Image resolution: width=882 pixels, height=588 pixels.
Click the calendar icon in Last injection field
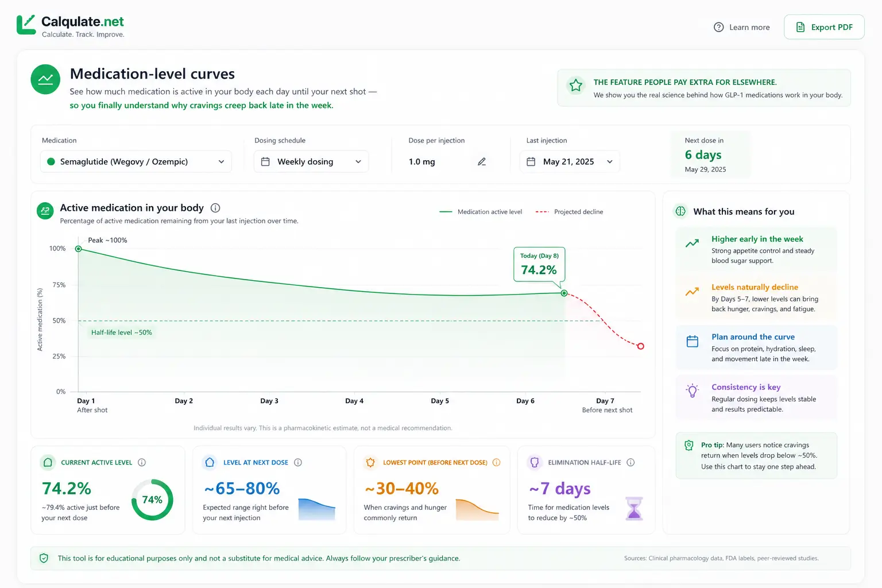[531, 162]
